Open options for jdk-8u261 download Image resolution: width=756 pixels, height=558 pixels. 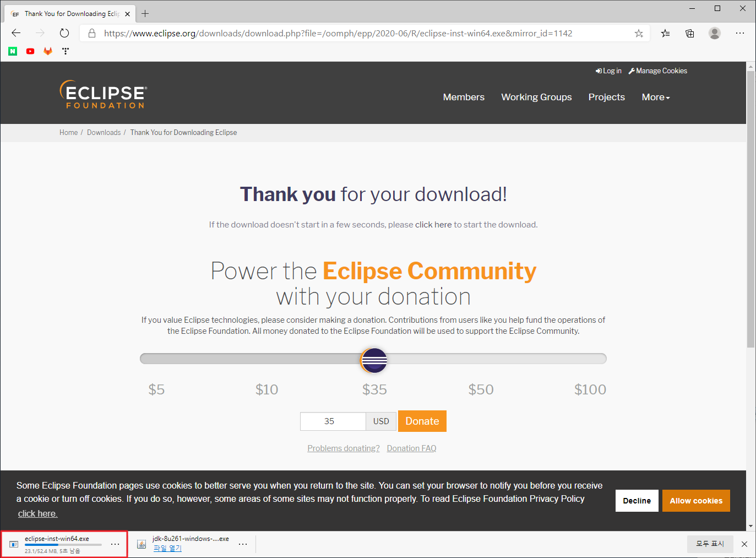243,544
